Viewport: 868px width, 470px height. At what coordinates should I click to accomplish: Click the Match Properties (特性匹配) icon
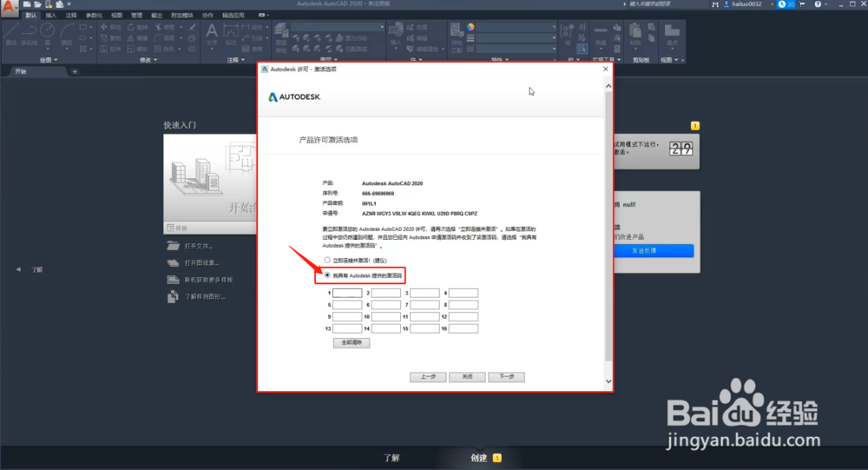(457, 36)
